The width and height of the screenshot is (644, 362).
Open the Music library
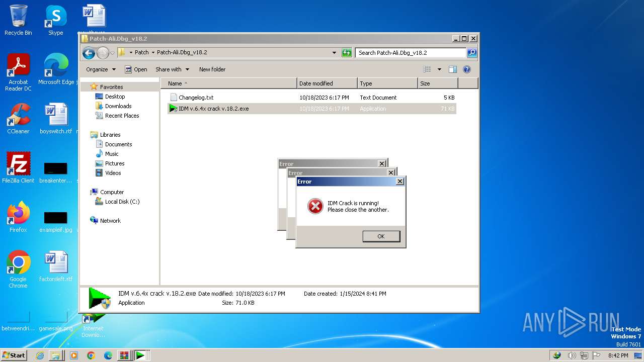112,154
